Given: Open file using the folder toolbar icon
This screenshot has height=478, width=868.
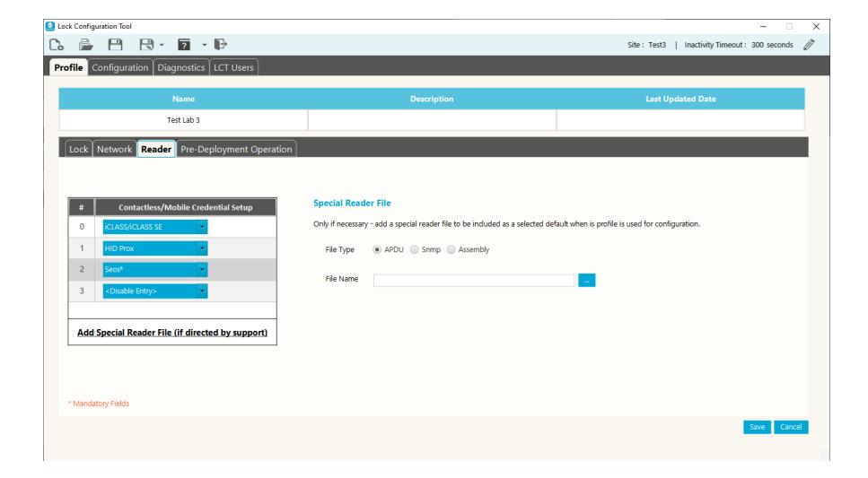Looking at the screenshot, I should [86, 45].
